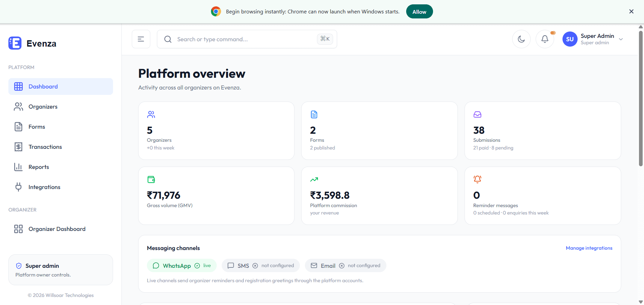Click the Organizer Dashboard squares icon
The image size is (644, 305).
[x=18, y=229]
